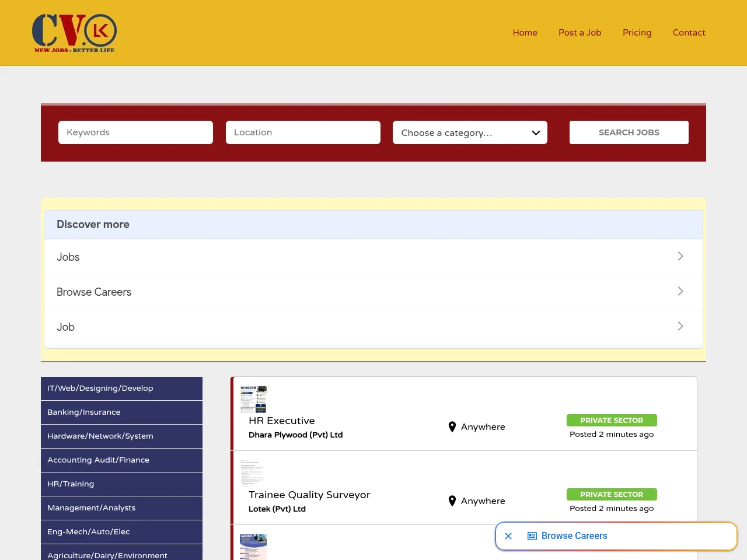Image resolution: width=747 pixels, height=560 pixels.
Task: Click the Search Jobs button
Action: pyautogui.click(x=629, y=132)
